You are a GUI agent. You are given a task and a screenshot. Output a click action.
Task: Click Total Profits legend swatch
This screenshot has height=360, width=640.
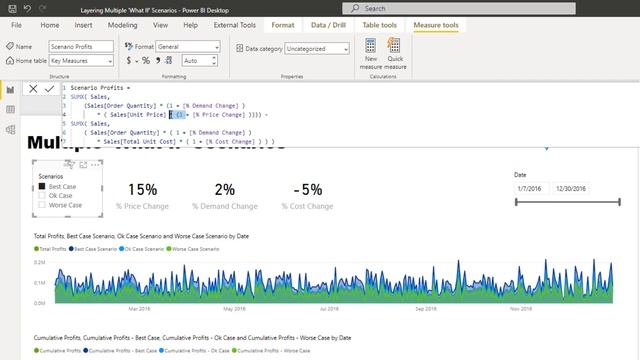(36, 249)
